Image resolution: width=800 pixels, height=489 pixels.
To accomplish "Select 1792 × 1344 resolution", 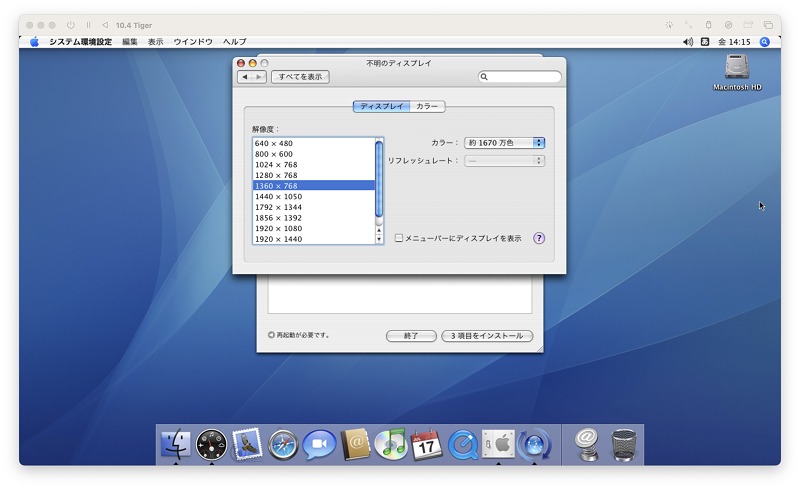I will 314,207.
